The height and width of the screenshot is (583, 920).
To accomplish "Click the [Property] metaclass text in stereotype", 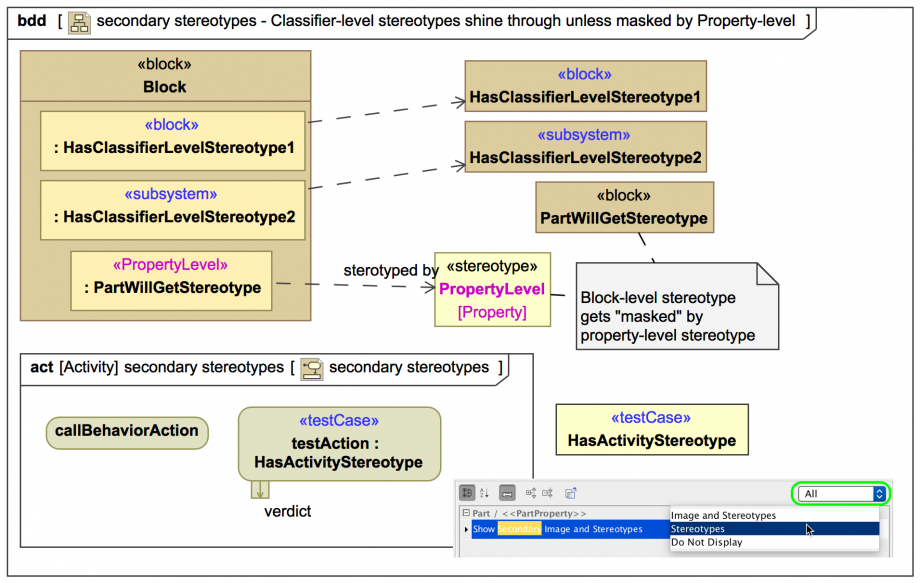I will pos(492,312).
